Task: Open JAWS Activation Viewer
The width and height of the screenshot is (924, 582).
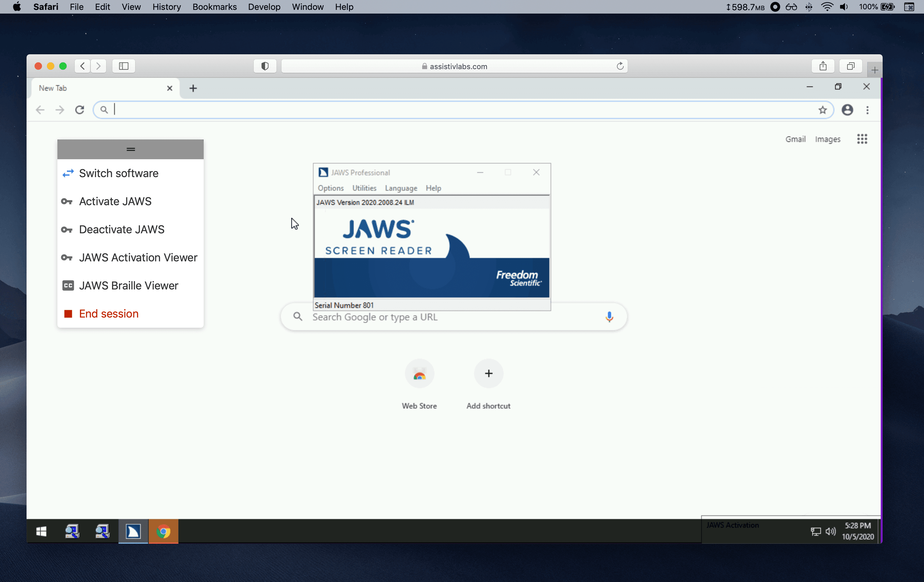Action: [x=131, y=257]
